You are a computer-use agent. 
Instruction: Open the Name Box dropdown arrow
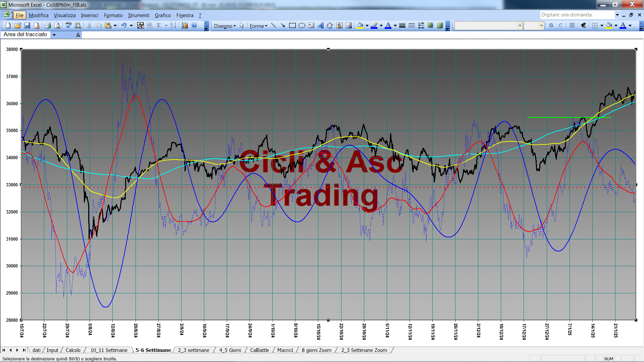click(54, 35)
